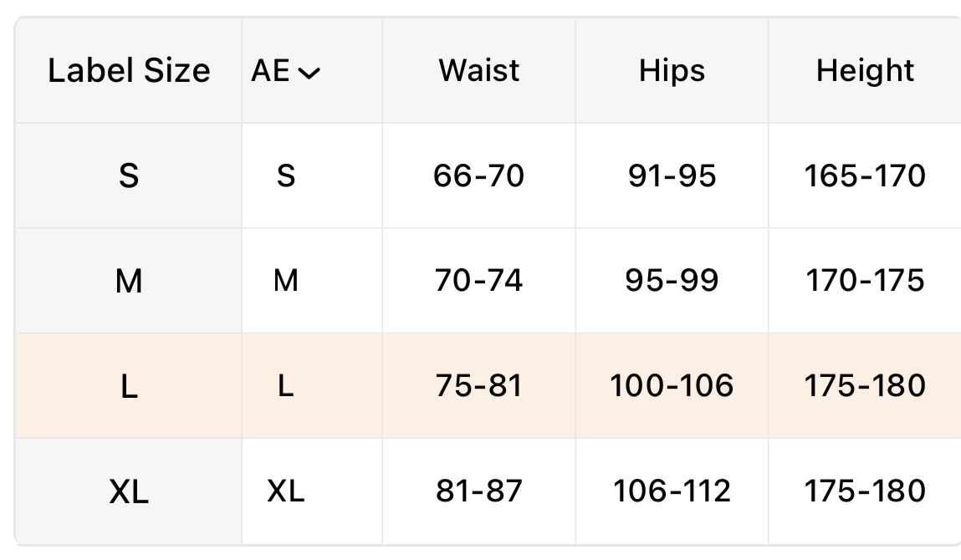Click hips measurement 106-112
The image size is (961, 560).
click(672, 491)
